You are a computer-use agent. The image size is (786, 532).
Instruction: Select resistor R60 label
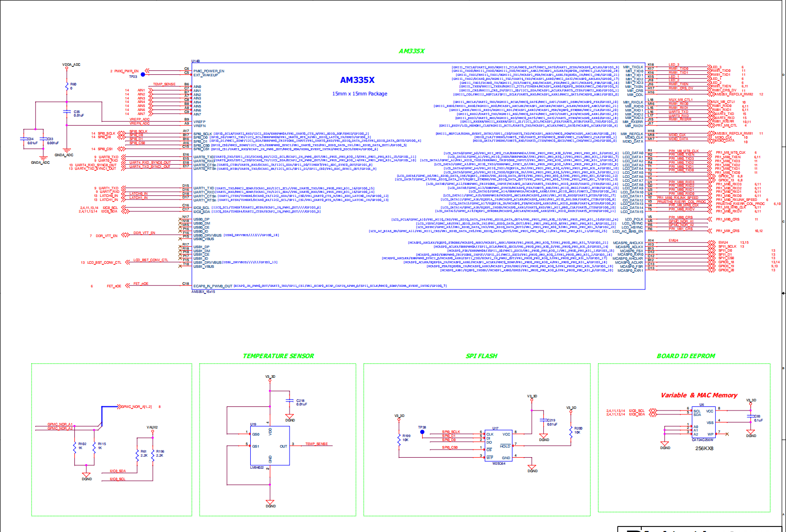coord(73,84)
